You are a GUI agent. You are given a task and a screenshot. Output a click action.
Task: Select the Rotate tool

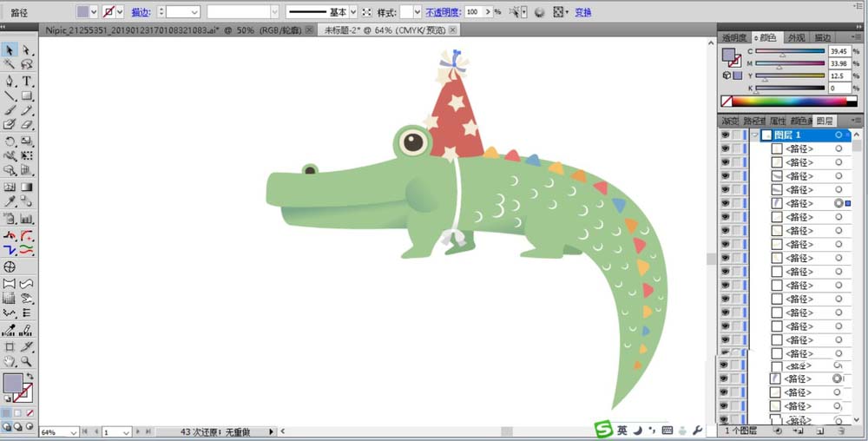point(10,141)
